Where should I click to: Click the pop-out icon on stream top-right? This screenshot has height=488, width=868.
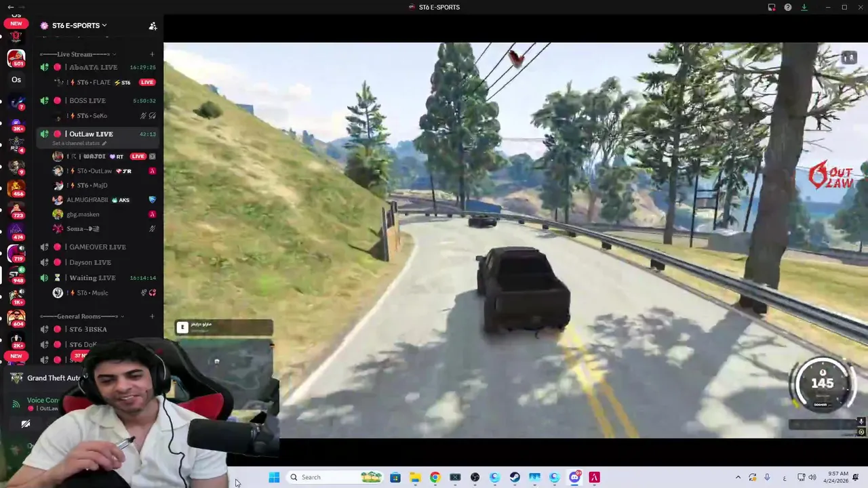tap(848, 58)
